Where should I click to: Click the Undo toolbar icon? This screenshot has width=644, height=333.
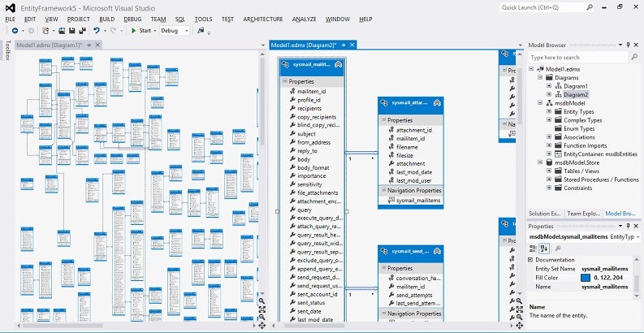pyautogui.click(x=97, y=31)
